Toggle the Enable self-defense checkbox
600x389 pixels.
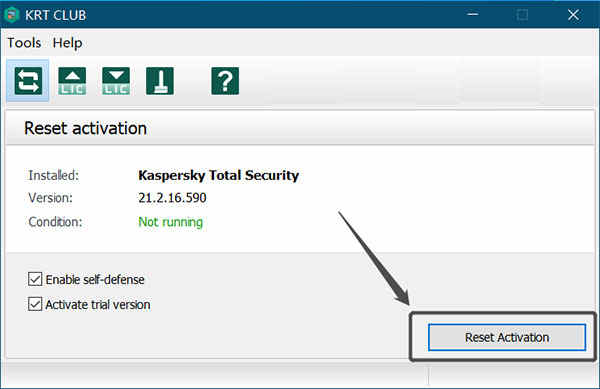35,279
